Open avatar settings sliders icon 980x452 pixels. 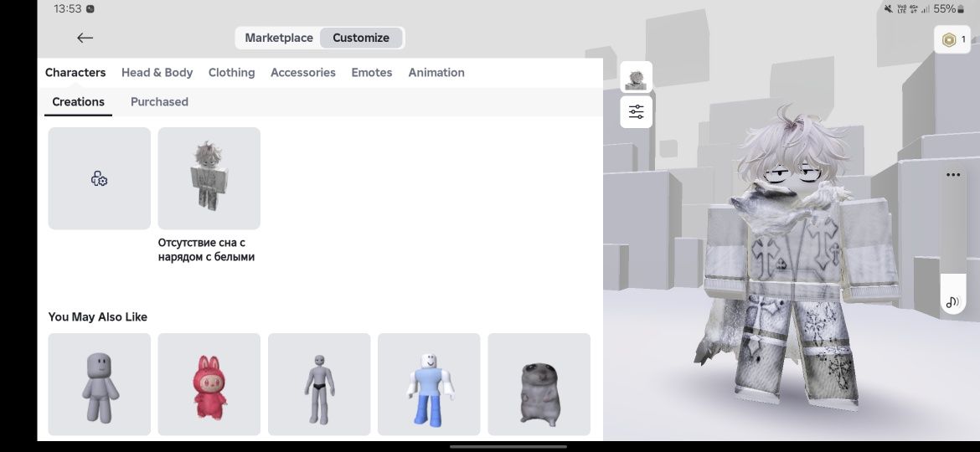(637, 112)
